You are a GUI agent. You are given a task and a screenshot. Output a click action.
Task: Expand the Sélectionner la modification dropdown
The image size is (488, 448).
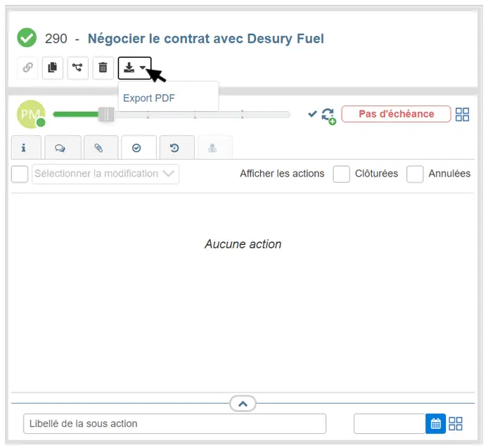pos(105,174)
